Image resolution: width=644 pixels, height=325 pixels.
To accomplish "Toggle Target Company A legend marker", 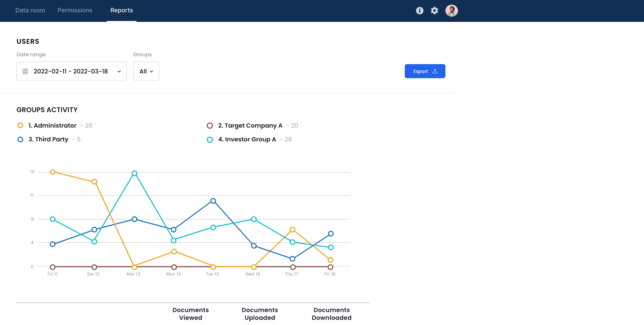I will tap(210, 126).
